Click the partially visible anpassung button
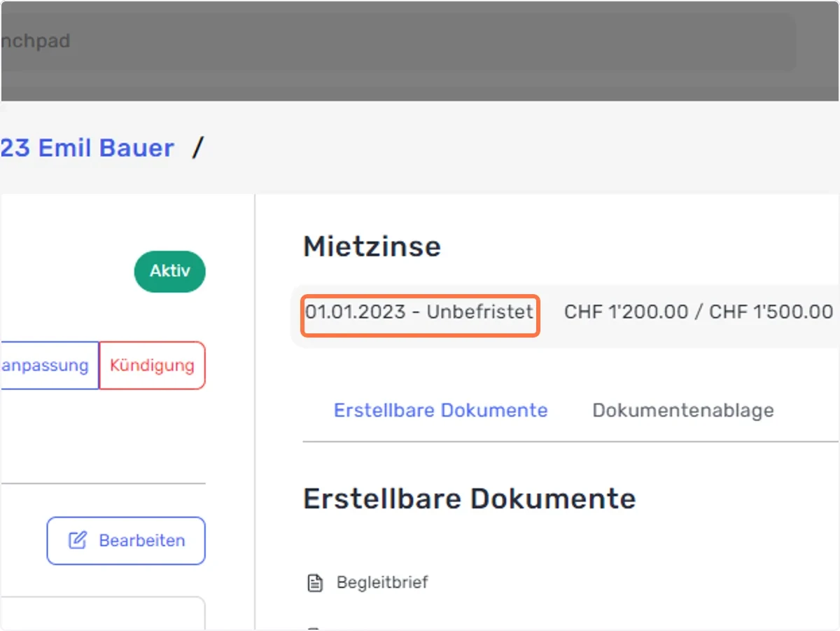This screenshot has height=631, width=840. tap(49, 366)
